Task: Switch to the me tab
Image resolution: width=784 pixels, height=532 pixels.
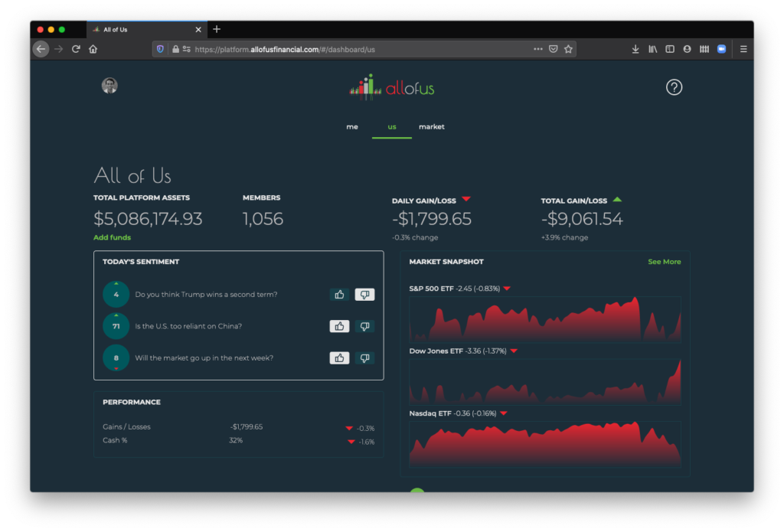Action: point(352,127)
